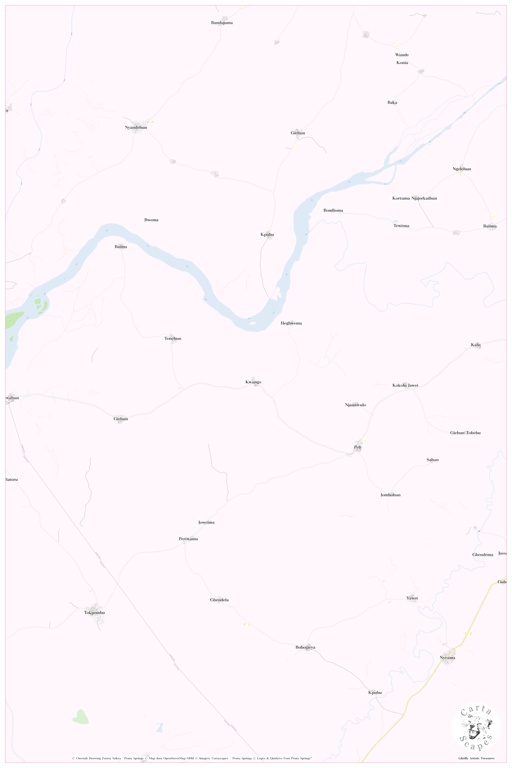Viewport: 512px width, 768px height.
Task: Click the green park patch at bottom
Action: pos(80,717)
